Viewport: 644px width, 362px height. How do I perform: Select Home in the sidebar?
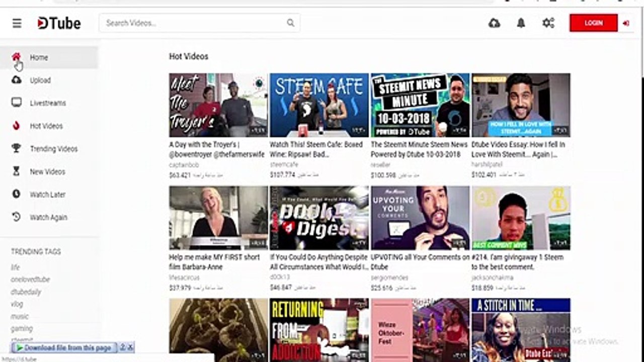49,57
